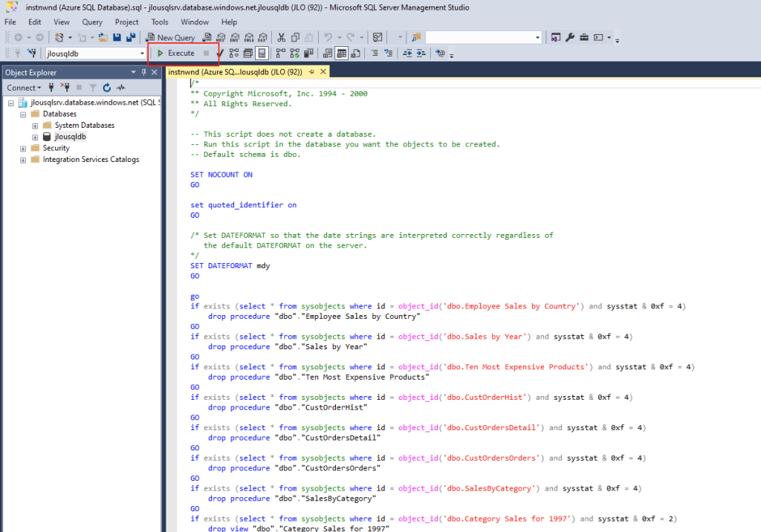Click Decrease Indent icon
761x532 pixels.
point(407,53)
